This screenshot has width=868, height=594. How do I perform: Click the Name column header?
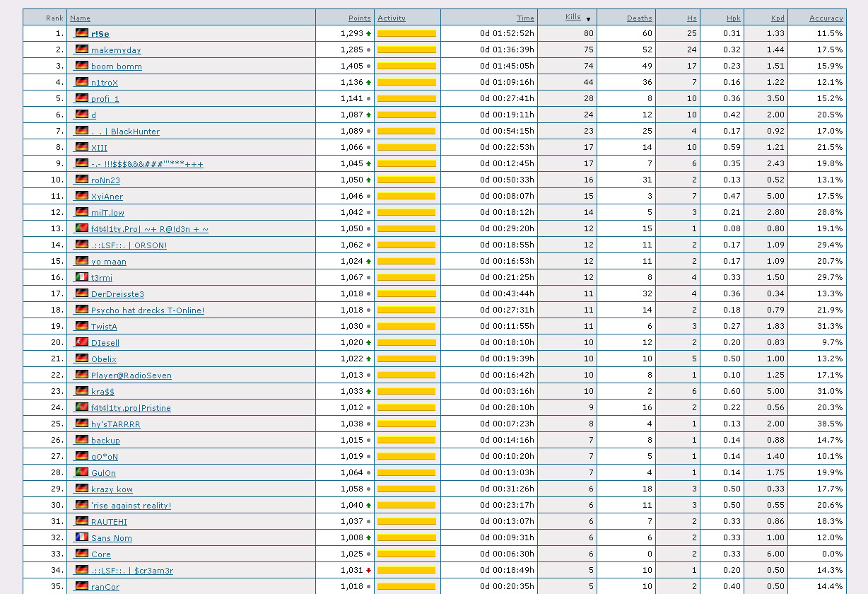pos(80,18)
